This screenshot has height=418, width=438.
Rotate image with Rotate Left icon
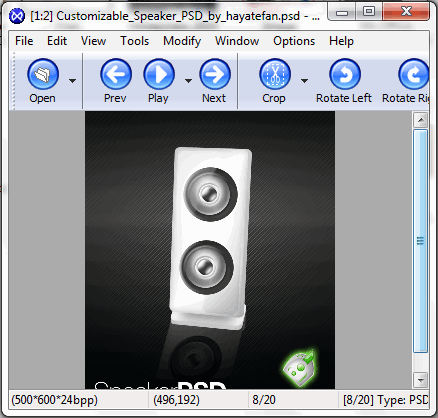pos(345,74)
